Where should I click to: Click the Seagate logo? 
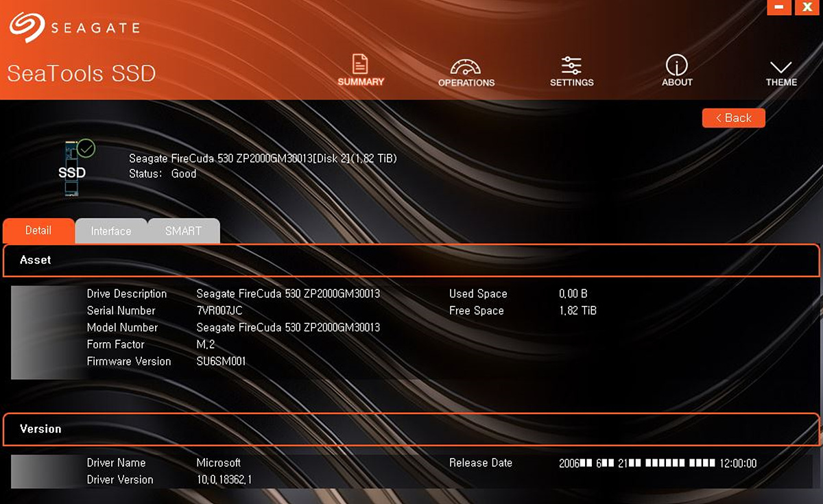click(x=74, y=28)
